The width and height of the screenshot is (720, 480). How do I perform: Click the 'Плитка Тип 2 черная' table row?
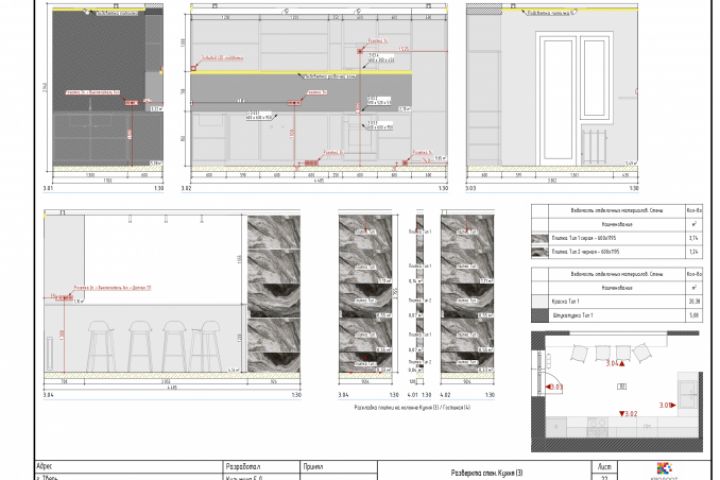617,252
